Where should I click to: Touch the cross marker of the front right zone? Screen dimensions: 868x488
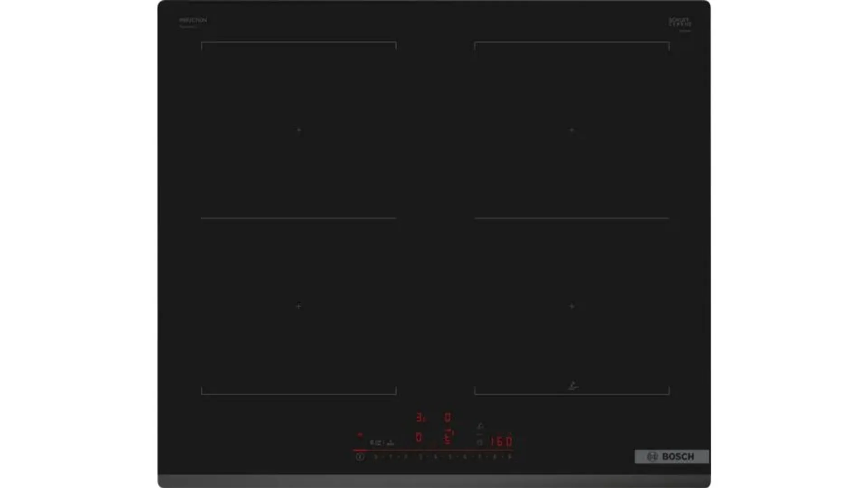click(x=572, y=306)
